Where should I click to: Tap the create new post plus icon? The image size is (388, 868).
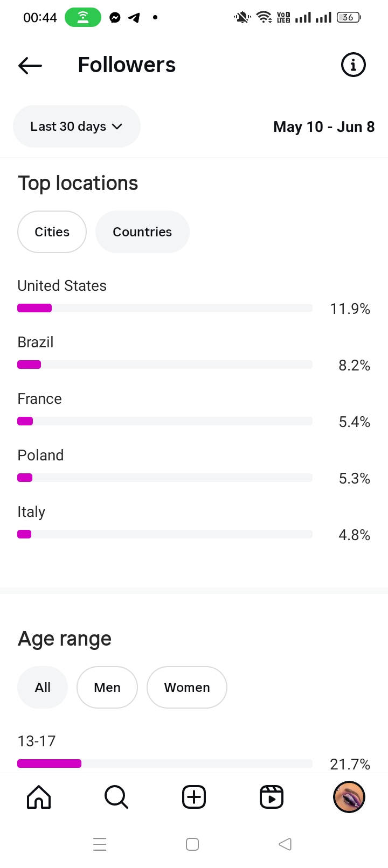[x=194, y=797]
